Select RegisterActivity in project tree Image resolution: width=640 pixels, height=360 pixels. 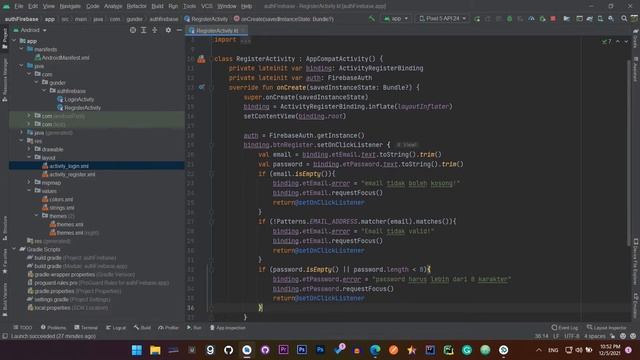click(x=79, y=107)
